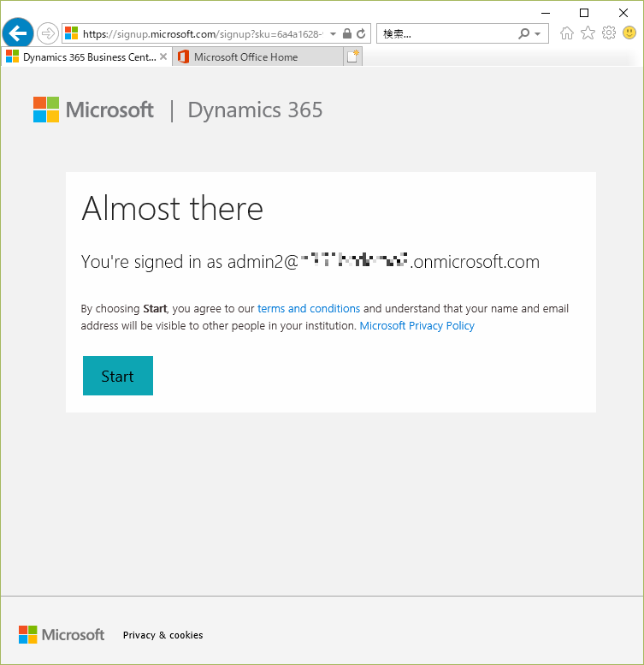Click the browser Forward arrow button
644x665 pixels.
tap(47, 33)
